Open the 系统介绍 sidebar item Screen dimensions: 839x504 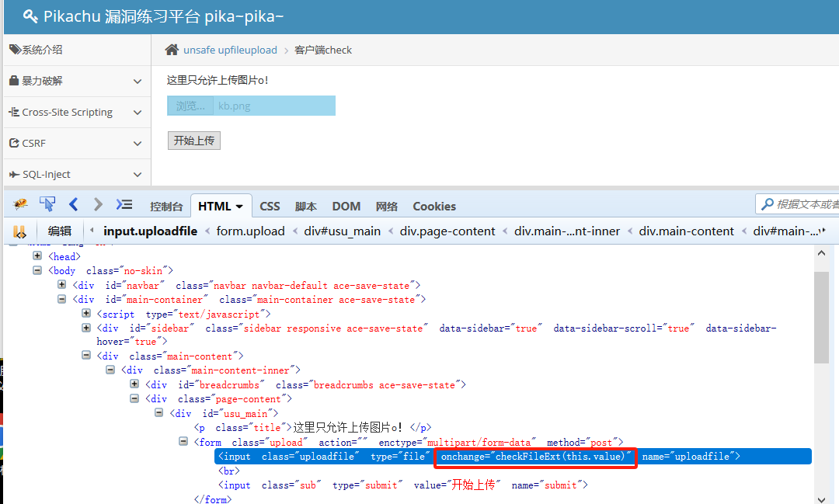77,50
